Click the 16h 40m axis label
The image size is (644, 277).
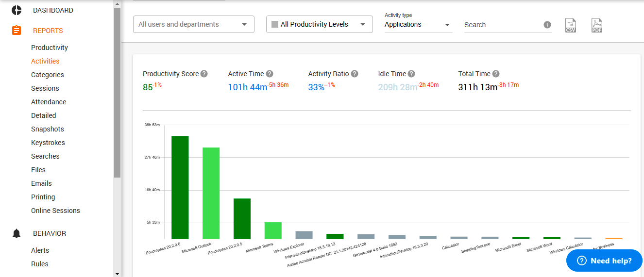152,190
